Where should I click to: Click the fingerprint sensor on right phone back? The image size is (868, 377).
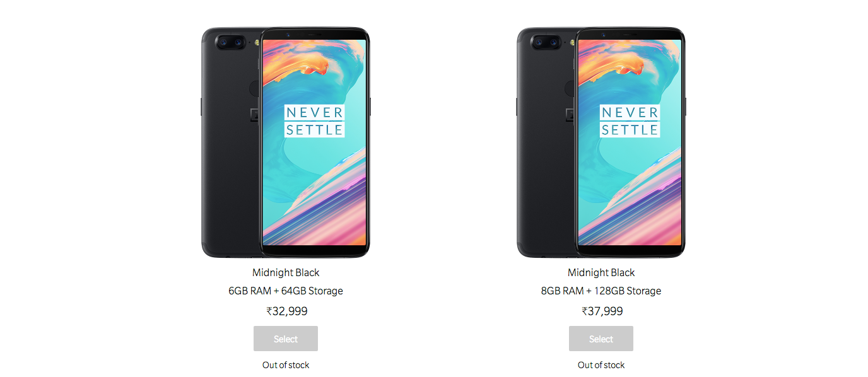coord(569,88)
